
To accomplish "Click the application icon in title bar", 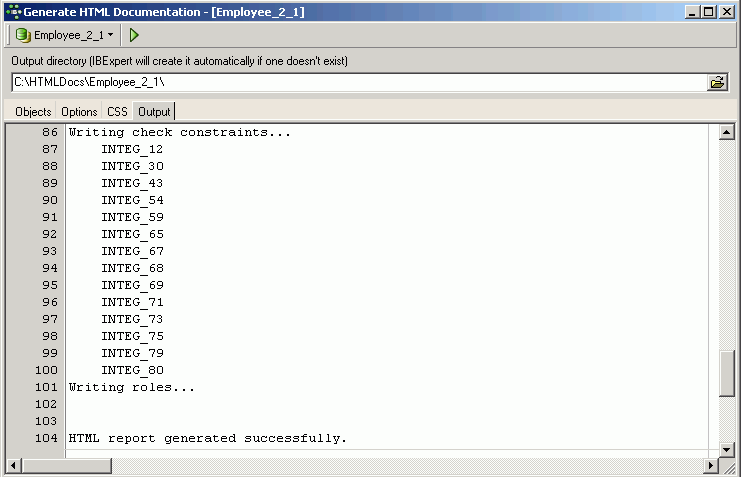I will [12, 11].
